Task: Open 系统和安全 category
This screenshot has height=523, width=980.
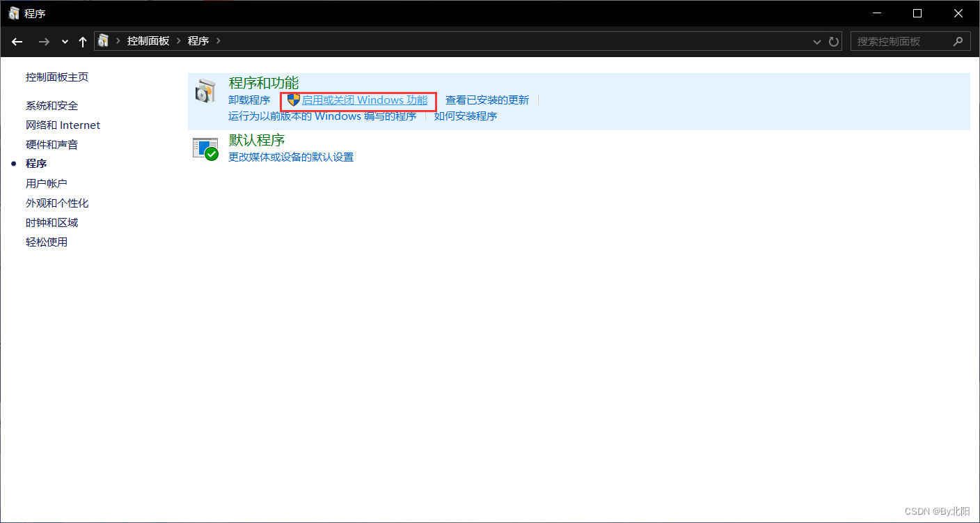Action: 52,106
